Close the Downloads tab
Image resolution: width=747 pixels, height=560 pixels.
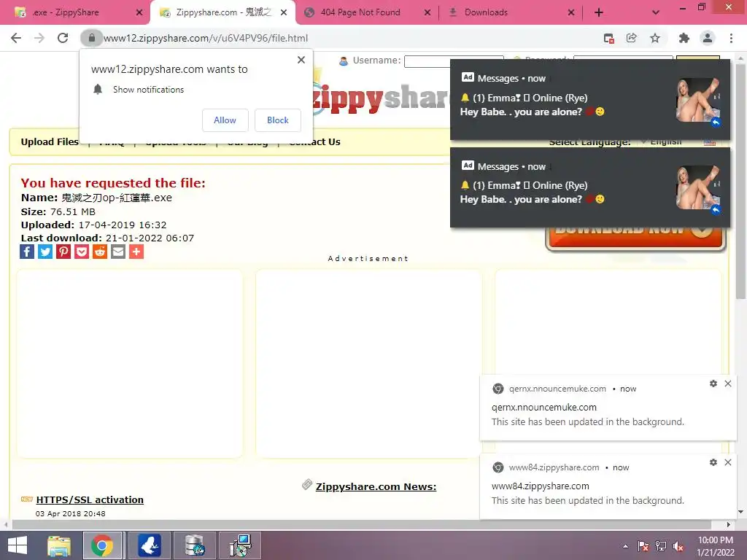[571, 12]
